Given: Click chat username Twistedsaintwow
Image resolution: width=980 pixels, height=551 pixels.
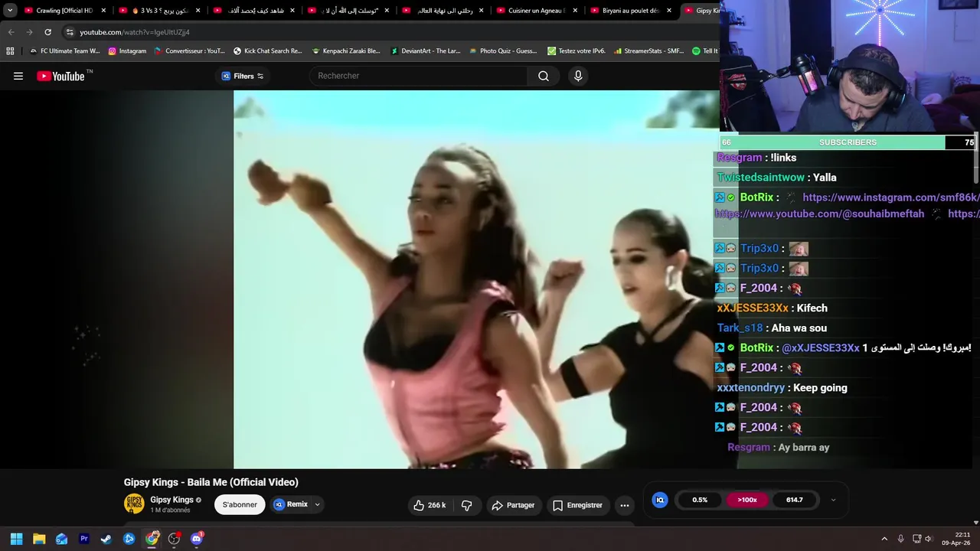Looking at the screenshot, I should point(760,178).
